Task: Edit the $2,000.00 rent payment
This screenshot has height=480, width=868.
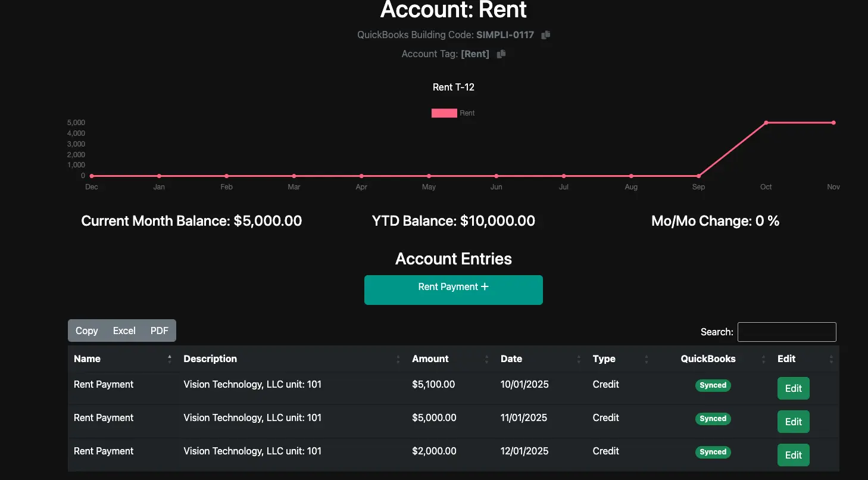Action: (793, 454)
